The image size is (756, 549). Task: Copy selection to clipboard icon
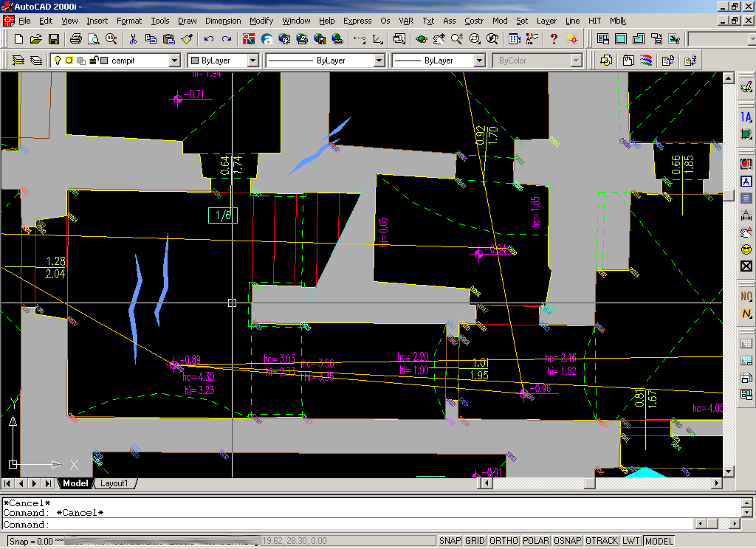click(151, 39)
